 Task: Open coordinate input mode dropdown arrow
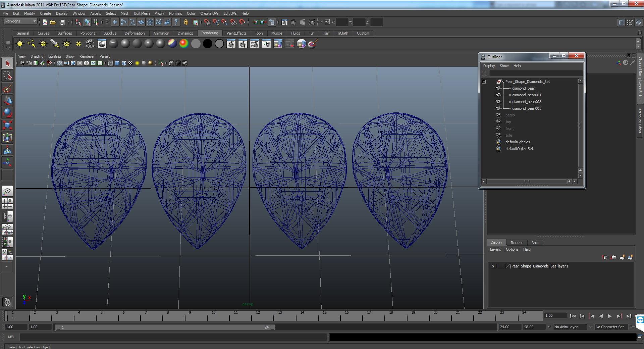[322, 22]
